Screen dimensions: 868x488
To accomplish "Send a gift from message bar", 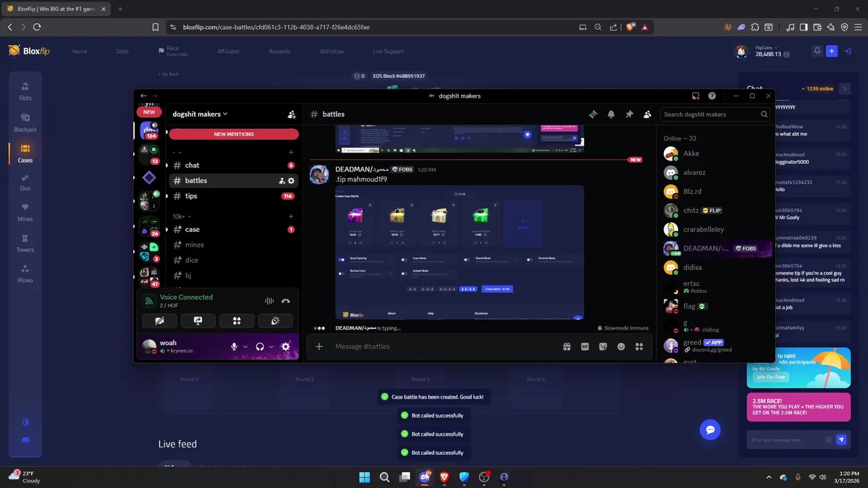I will tap(567, 346).
